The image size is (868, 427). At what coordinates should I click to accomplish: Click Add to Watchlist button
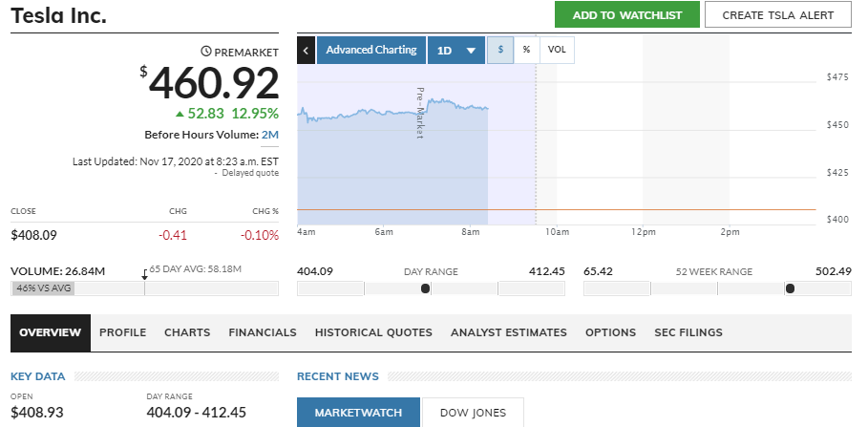[x=627, y=14]
